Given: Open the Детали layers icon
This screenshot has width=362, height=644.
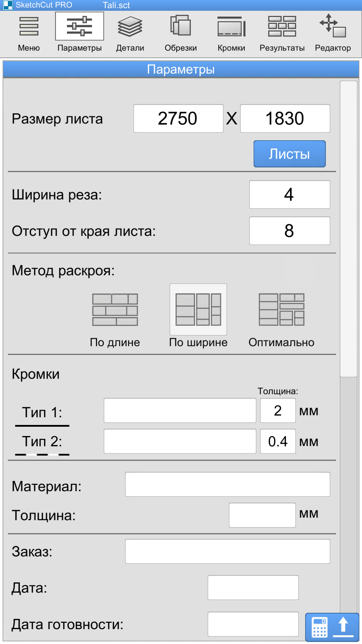Looking at the screenshot, I should coord(130,26).
